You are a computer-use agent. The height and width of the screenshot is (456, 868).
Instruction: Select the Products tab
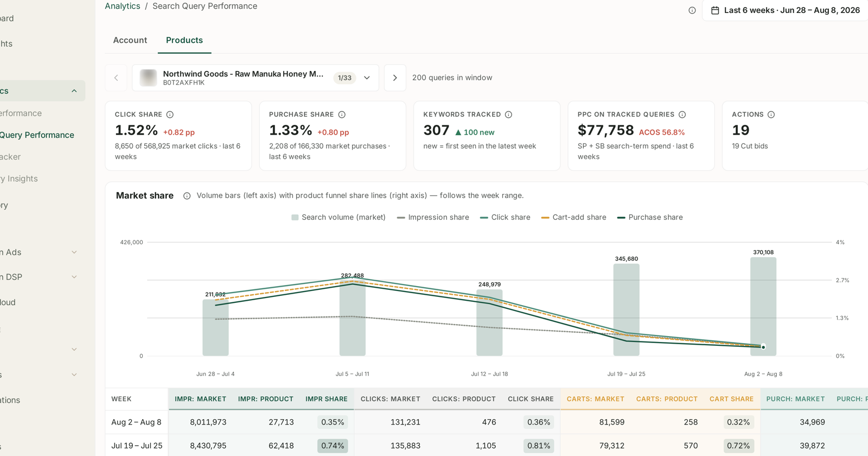click(184, 40)
